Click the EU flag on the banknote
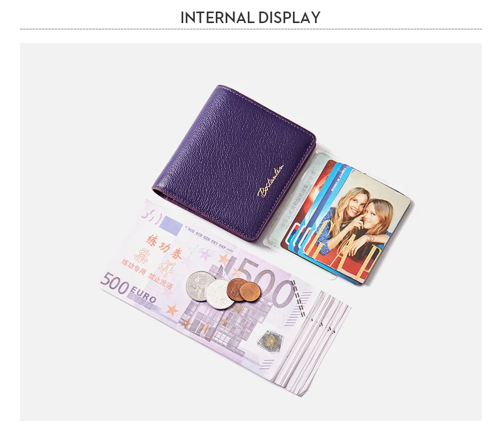The width and height of the screenshot is (504, 430). pyautogui.click(x=171, y=225)
